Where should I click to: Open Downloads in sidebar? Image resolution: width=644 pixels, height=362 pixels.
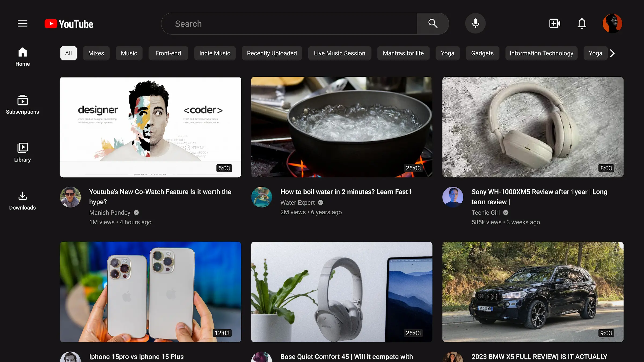tap(23, 201)
